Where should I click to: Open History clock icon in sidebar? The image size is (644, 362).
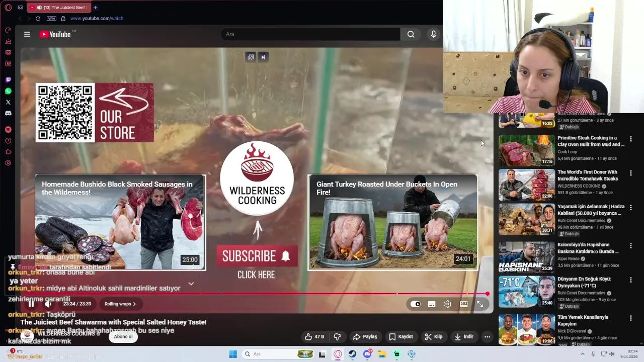(x=8, y=141)
